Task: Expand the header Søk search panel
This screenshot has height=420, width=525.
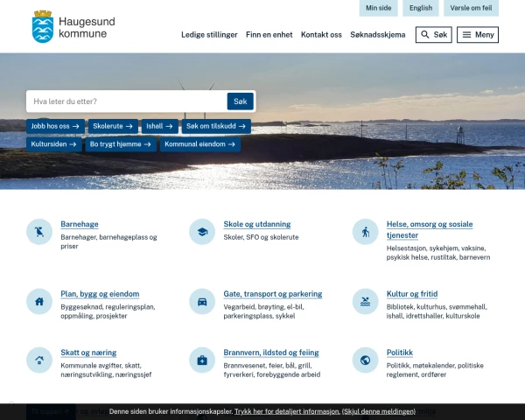Action: click(x=433, y=35)
